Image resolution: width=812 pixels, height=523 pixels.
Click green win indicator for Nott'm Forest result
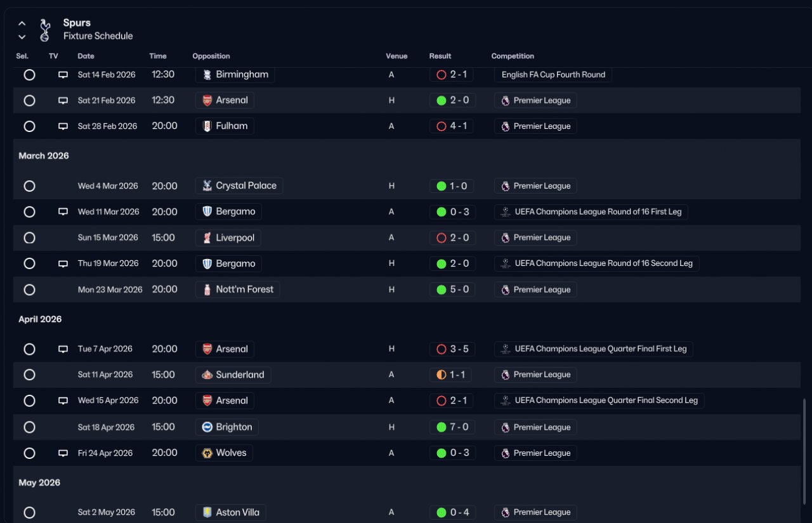(x=442, y=289)
